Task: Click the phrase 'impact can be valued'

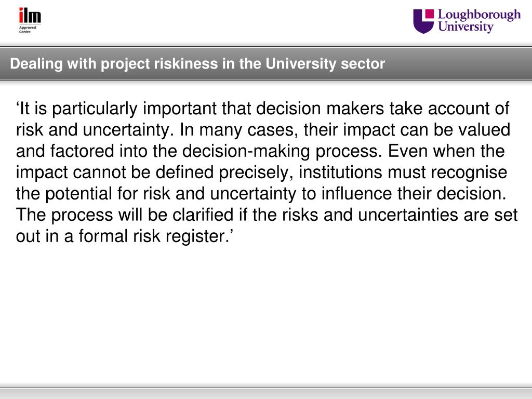Action: pos(427,130)
